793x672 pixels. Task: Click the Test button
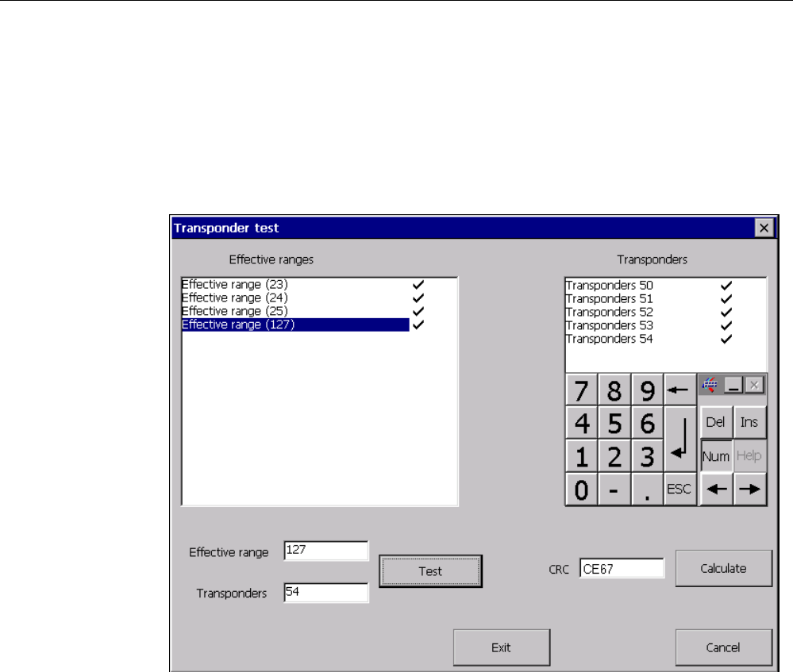(430, 571)
